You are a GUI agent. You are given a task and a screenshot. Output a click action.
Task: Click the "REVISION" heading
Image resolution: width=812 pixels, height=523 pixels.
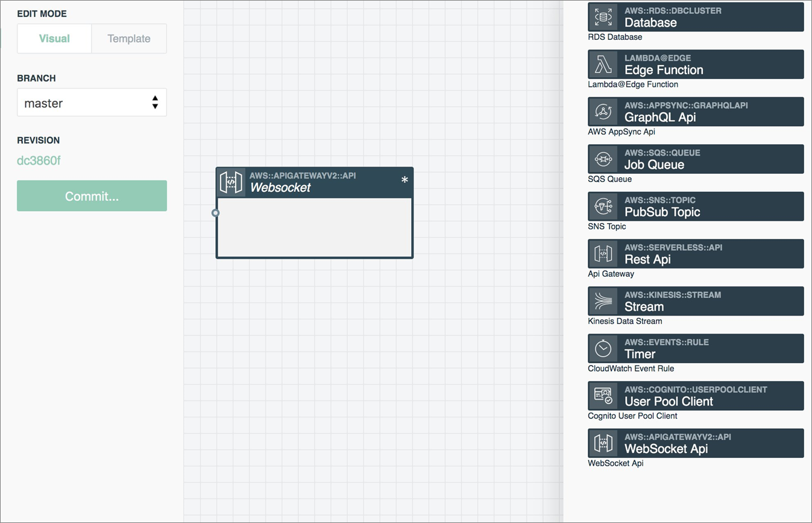tap(38, 141)
